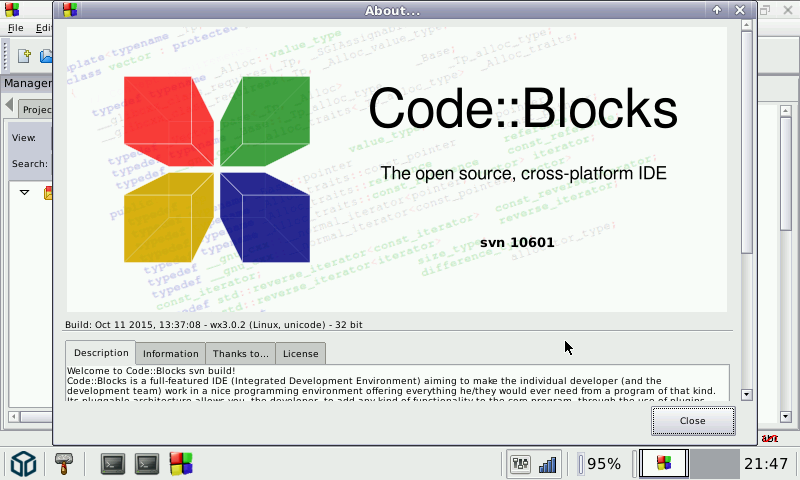Click the Build: Oct 11 2015 info line
Viewport: 800px width, 480px height.
(x=214, y=324)
